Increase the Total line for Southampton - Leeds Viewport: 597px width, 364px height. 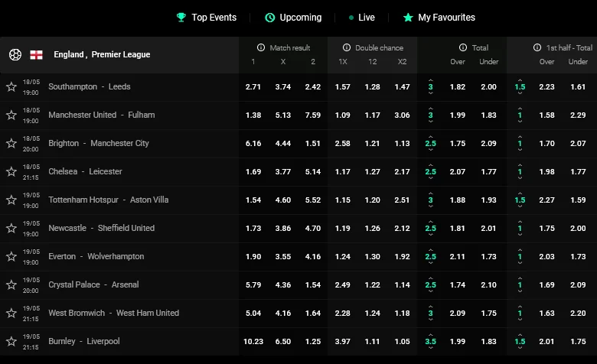pyautogui.click(x=430, y=80)
